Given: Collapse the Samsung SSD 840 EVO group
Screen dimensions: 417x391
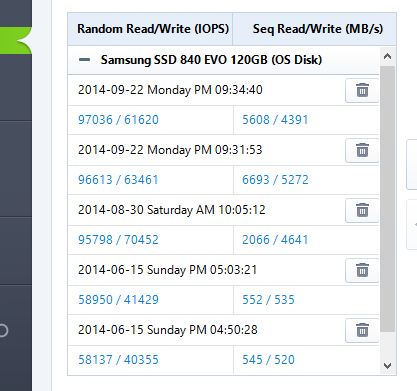Looking at the screenshot, I should tap(84, 60).
